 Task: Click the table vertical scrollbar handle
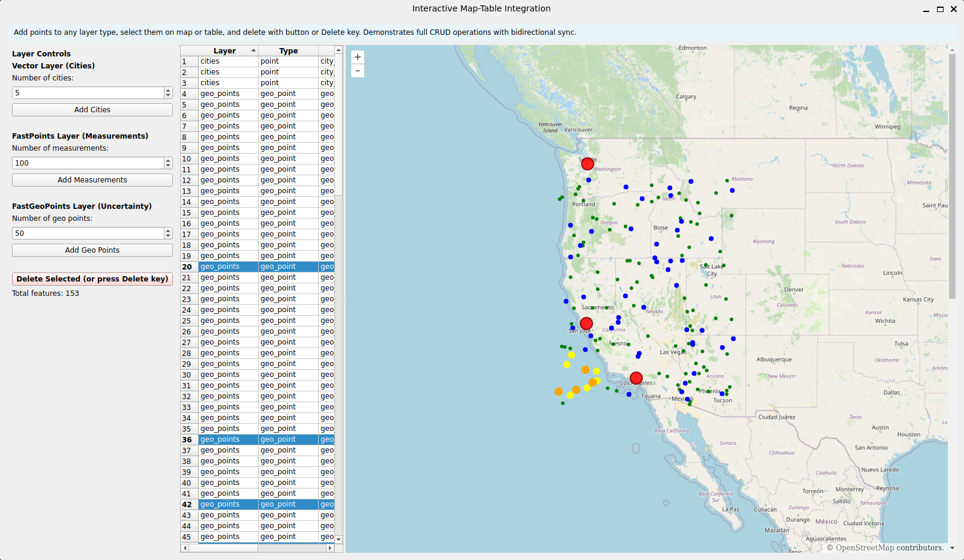(339, 125)
